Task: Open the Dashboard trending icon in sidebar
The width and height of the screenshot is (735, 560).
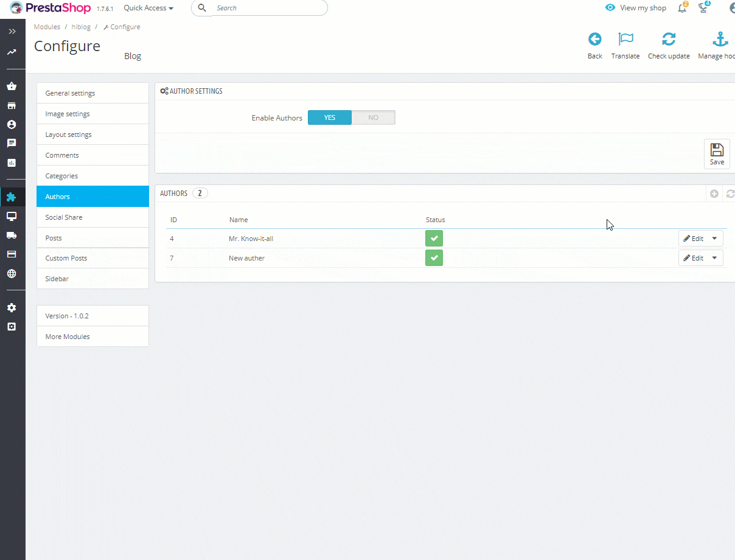Action: 12,52
